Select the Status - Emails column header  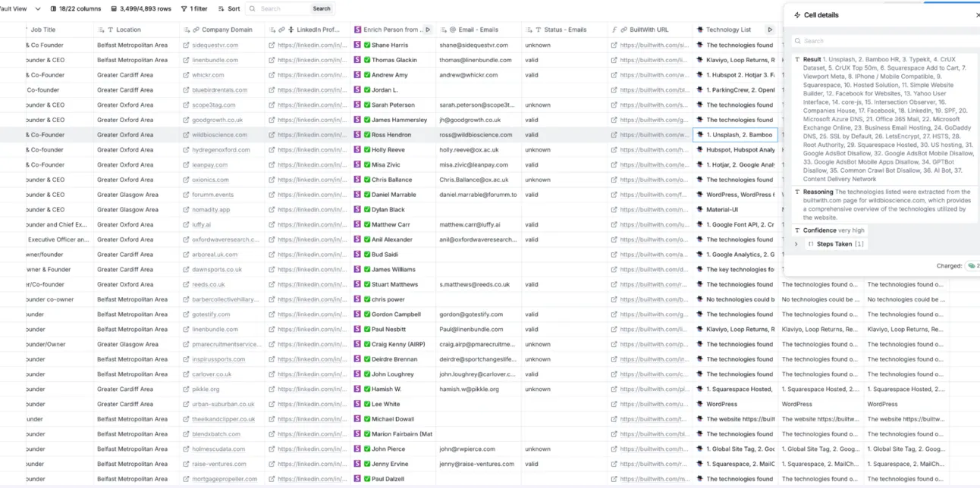(x=564, y=30)
